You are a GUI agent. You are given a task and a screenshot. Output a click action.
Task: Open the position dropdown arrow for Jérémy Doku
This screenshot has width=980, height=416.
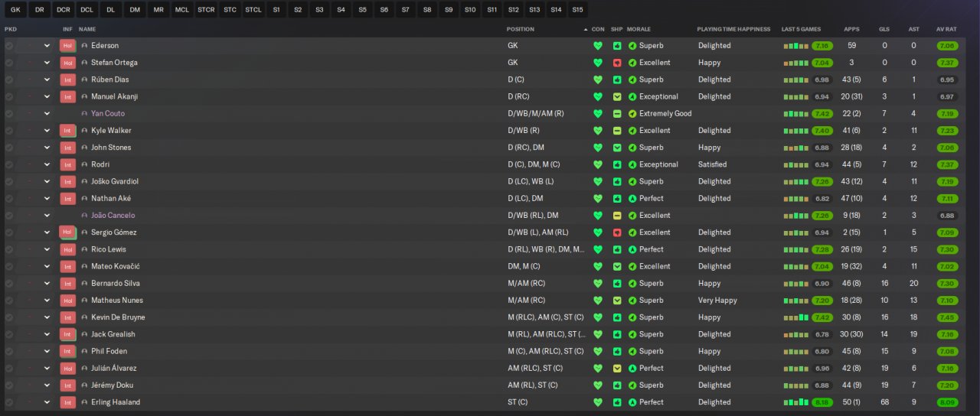click(x=47, y=385)
